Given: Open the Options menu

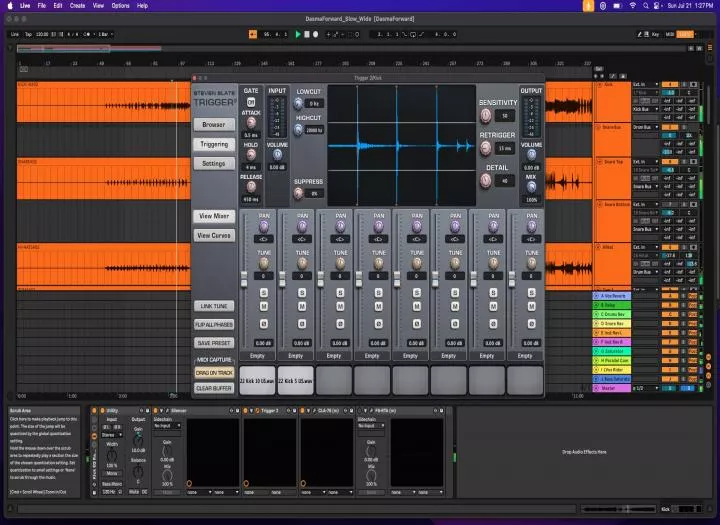Looking at the screenshot, I should [x=120, y=6].
